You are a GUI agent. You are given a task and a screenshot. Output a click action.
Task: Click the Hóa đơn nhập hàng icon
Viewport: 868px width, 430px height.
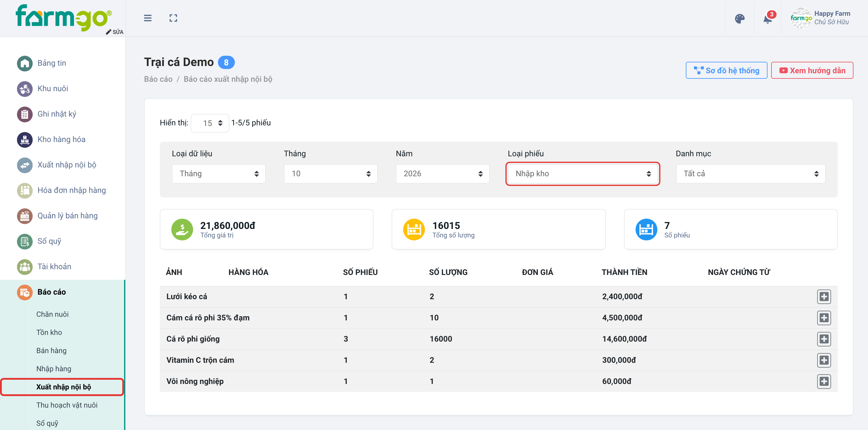[25, 190]
